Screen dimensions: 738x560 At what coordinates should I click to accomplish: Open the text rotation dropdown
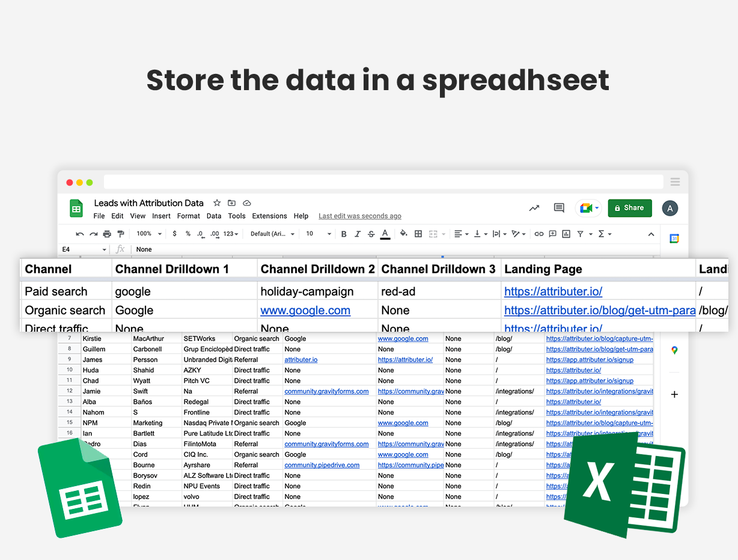(519, 234)
